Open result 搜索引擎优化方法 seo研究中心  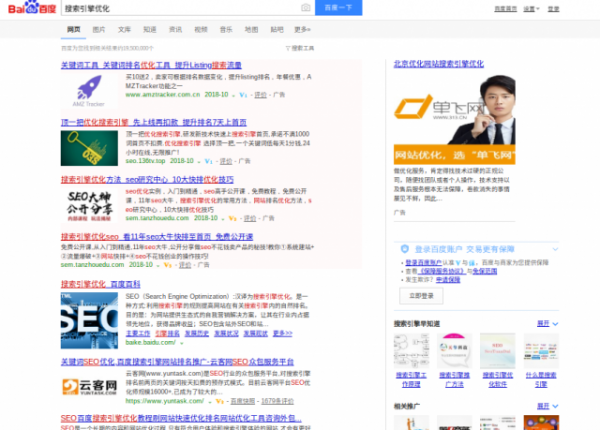pyautogui.click(x=147, y=180)
